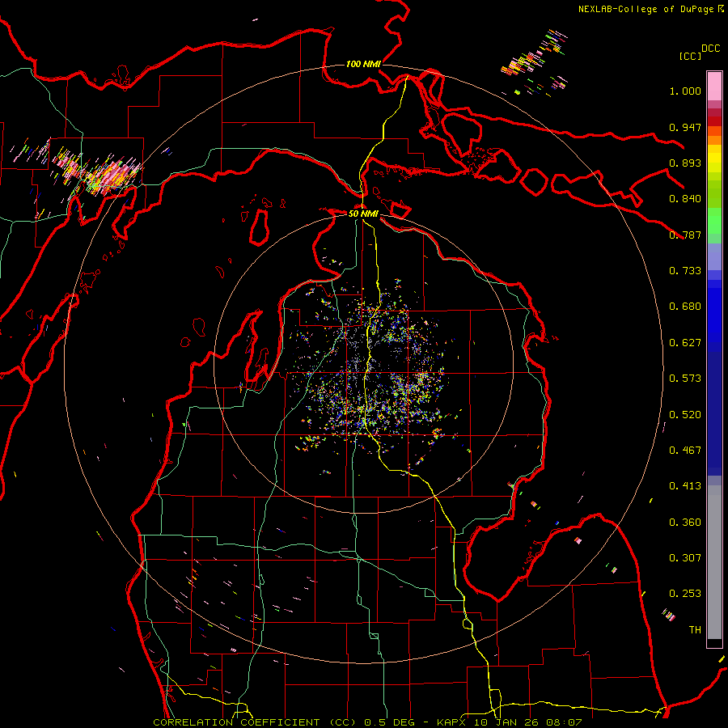
Task: Click the 0.520 scale value
Action: pyautogui.click(x=685, y=415)
